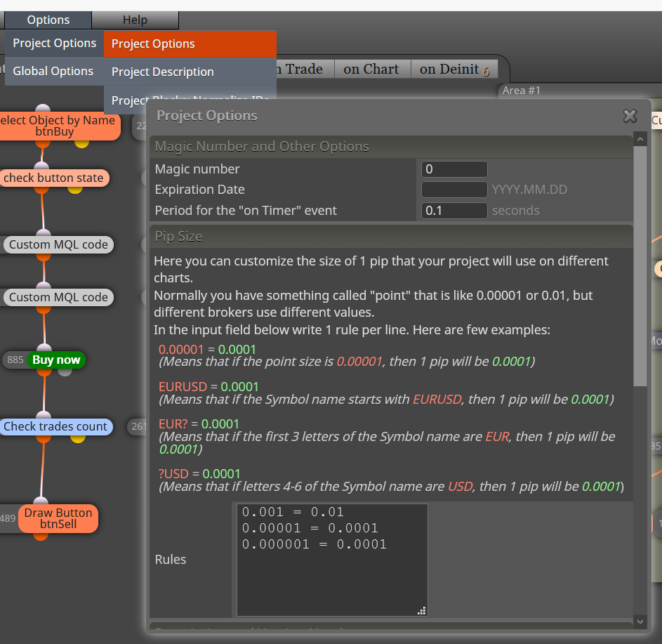Select Project Options in left submenu
The image size is (662, 644).
tap(55, 43)
